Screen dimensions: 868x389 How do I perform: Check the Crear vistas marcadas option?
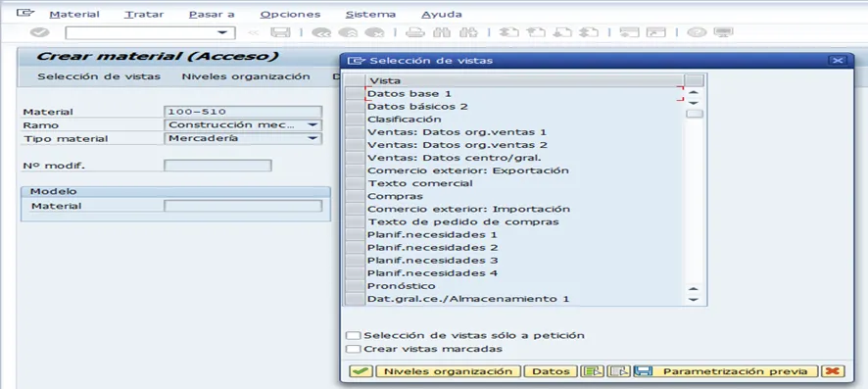point(353,349)
